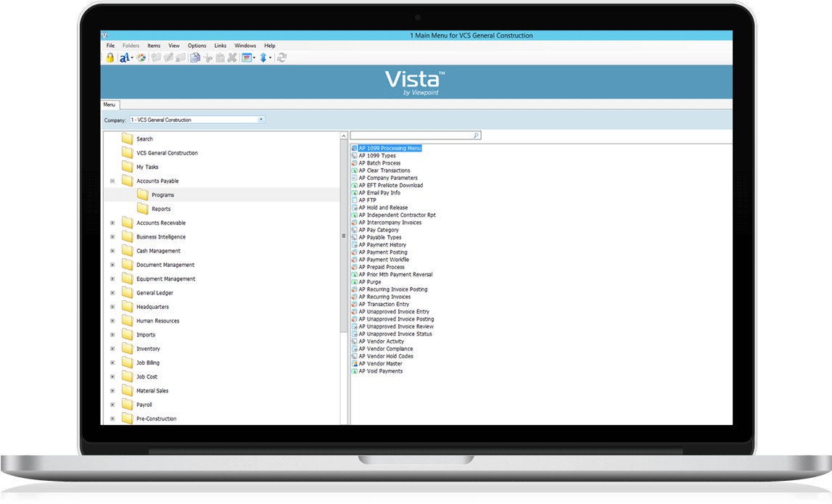
Task: Open the color palette toolbar icon
Action: 141,58
